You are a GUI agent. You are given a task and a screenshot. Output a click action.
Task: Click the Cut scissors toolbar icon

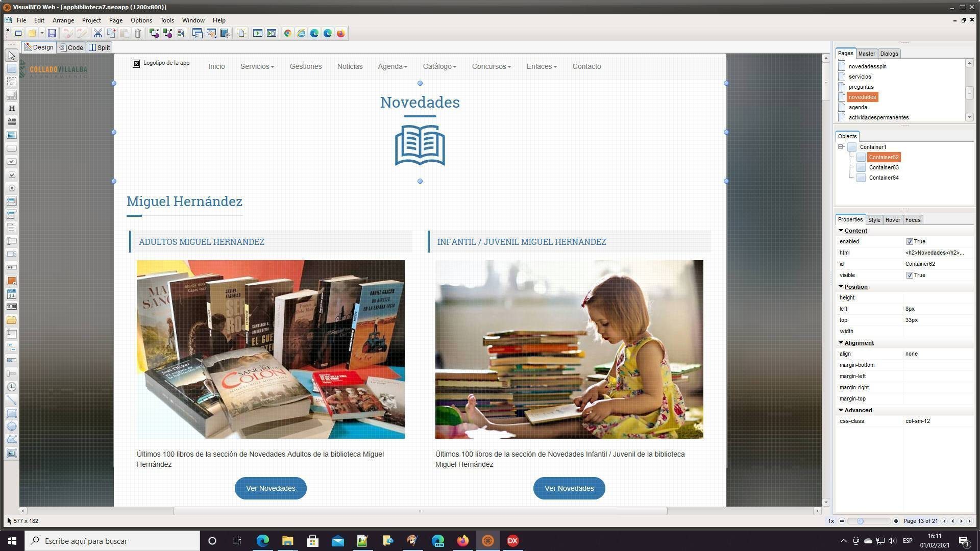[x=97, y=33]
